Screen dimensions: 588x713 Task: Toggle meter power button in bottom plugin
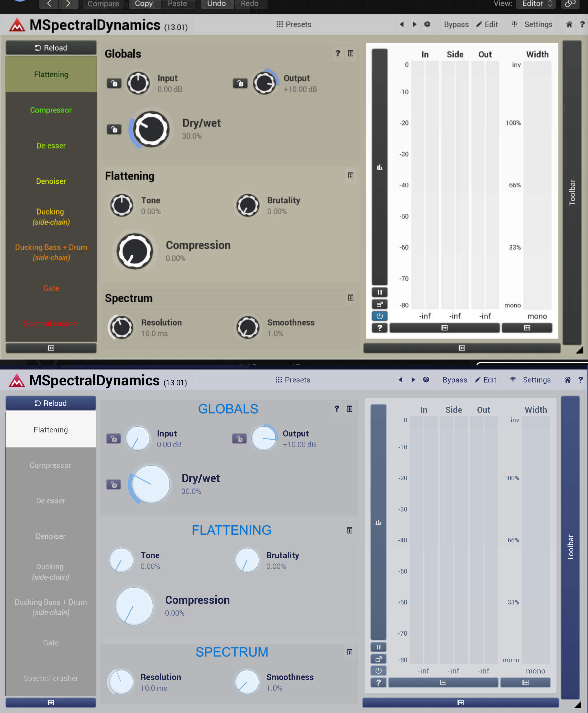[x=378, y=671]
